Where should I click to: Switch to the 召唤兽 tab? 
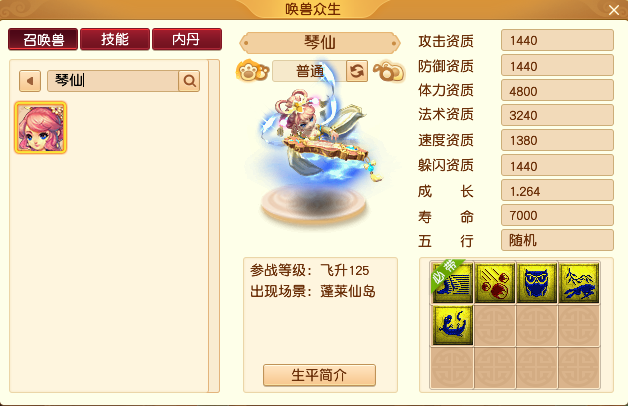pyautogui.click(x=43, y=39)
